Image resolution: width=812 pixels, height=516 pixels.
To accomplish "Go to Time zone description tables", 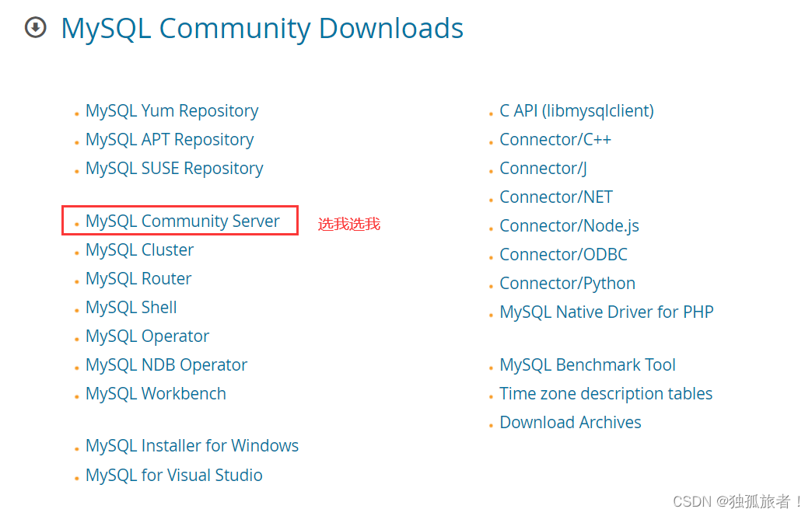I will pos(607,394).
